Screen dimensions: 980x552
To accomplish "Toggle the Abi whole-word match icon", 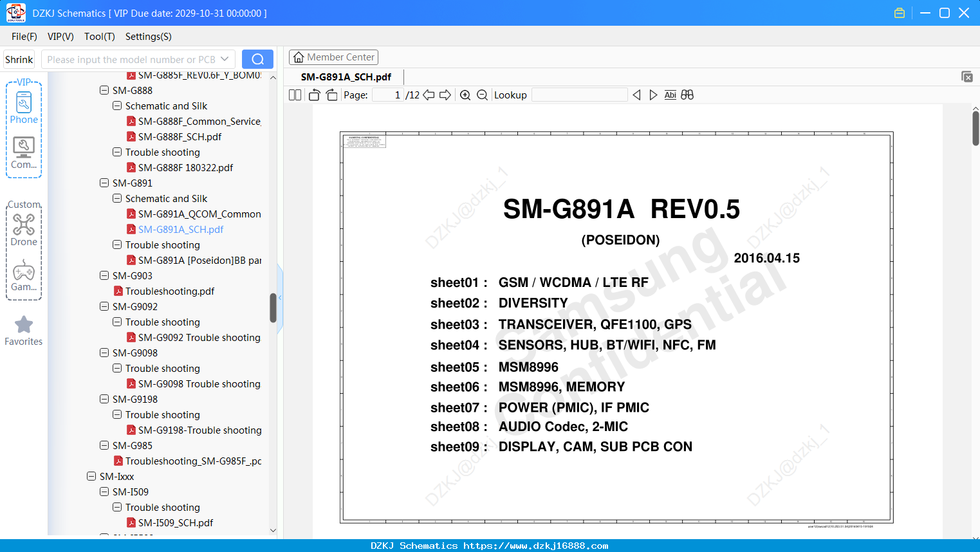I will [x=670, y=95].
